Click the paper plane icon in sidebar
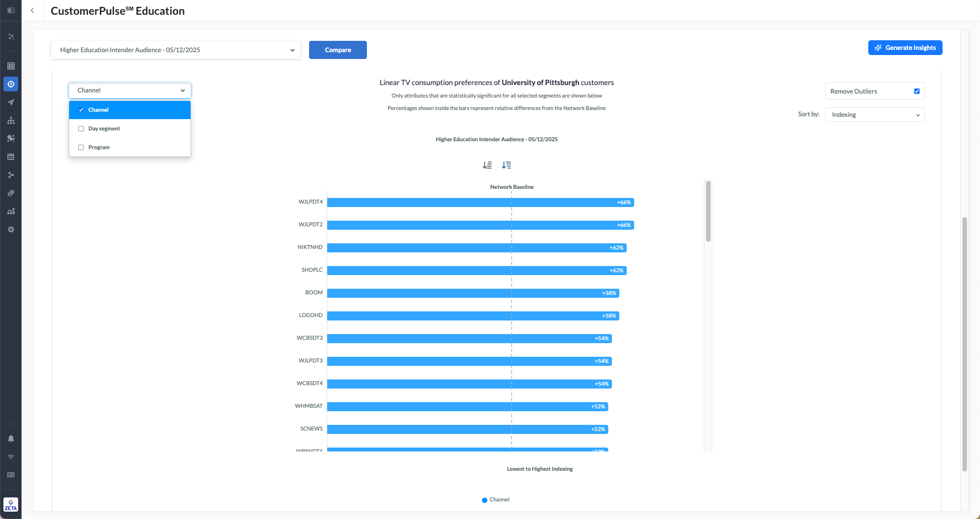 coord(11,103)
